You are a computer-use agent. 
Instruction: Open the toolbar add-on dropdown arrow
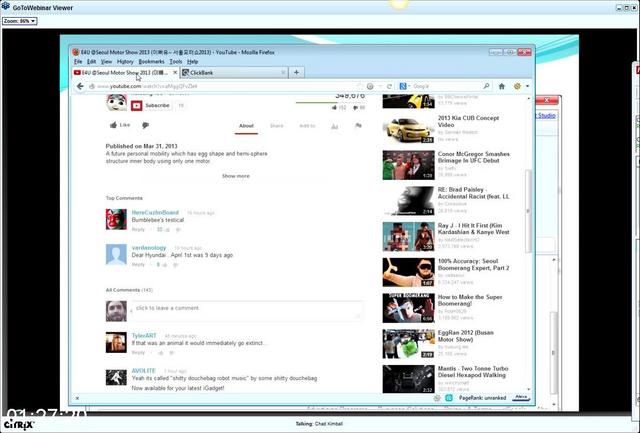tap(527, 87)
